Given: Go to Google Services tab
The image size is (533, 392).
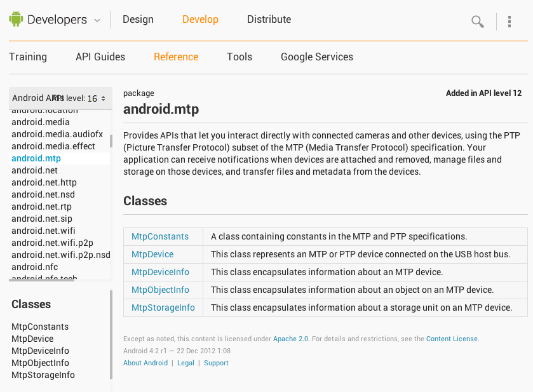Looking at the screenshot, I should pos(317,57).
